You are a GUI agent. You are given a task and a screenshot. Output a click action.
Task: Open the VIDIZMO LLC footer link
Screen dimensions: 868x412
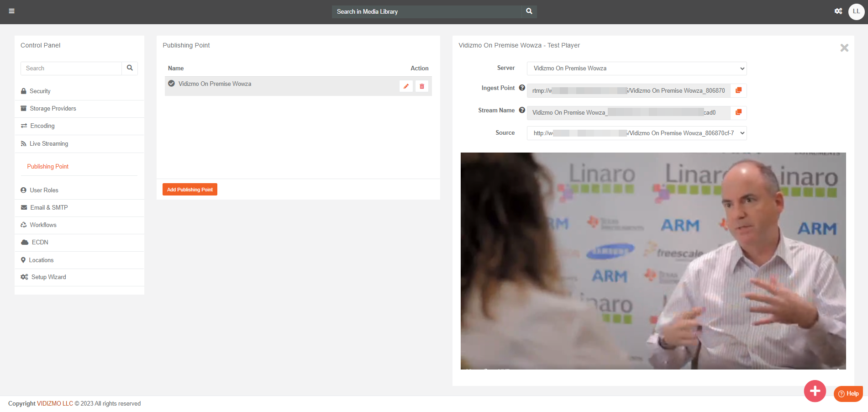(x=55, y=404)
